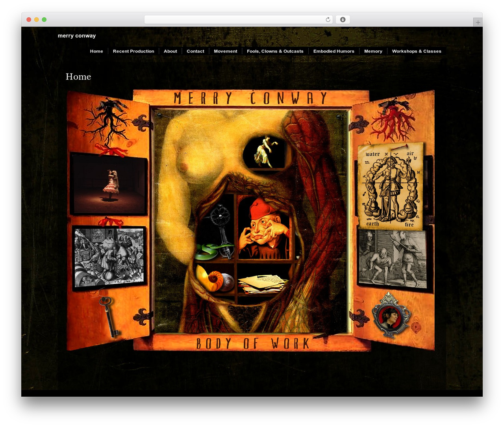The width and height of the screenshot is (504, 427).
Task: Click the browser reload icon
Action: [x=328, y=20]
